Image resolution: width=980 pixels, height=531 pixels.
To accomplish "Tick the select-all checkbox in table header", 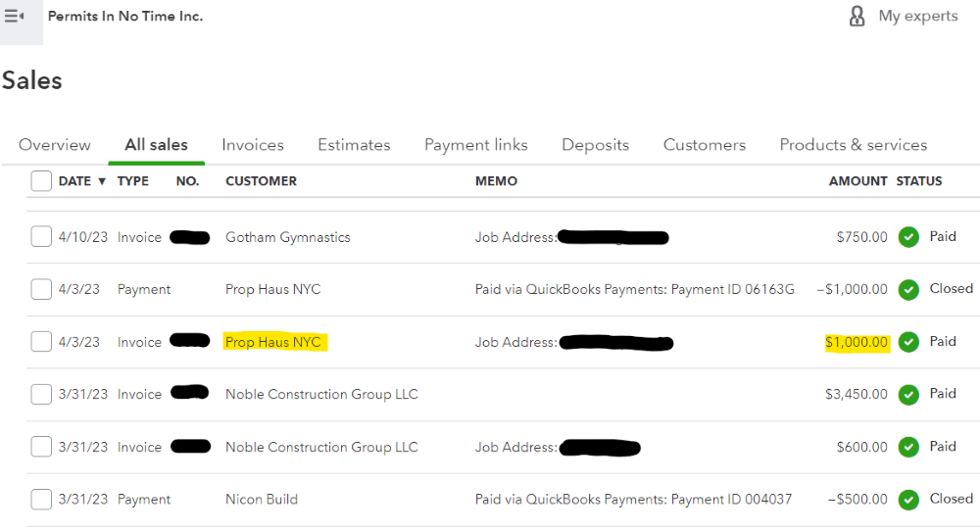I will coord(41,181).
